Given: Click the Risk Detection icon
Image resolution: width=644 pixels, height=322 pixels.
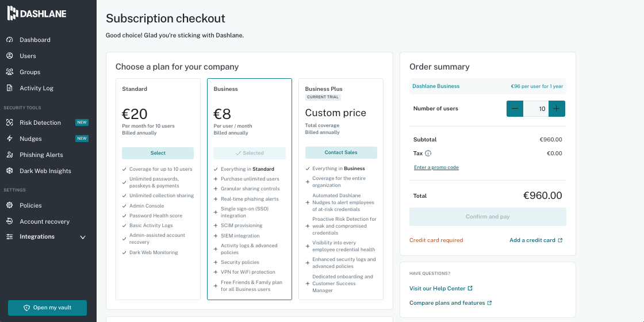Looking at the screenshot, I should [9, 122].
